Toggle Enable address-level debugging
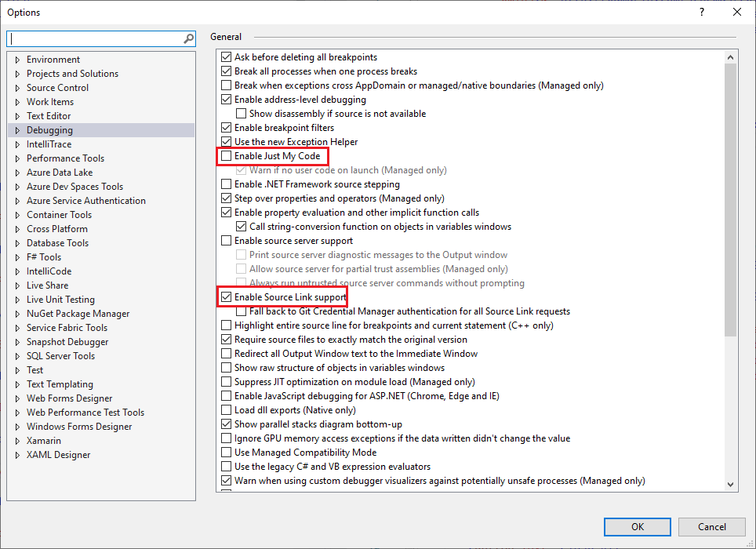Viewport: 756px width, 549px height. coord(226,100)
